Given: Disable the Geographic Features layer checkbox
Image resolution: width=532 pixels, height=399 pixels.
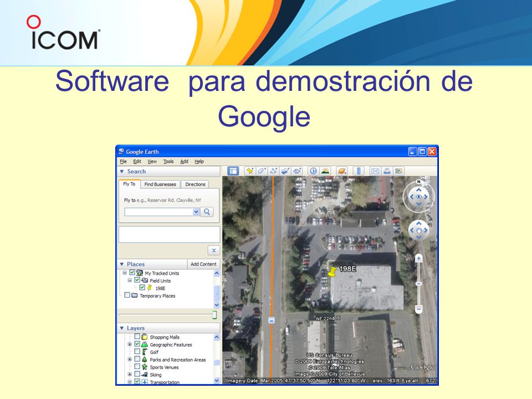Looking at the screenshot, I should [137, 344].
